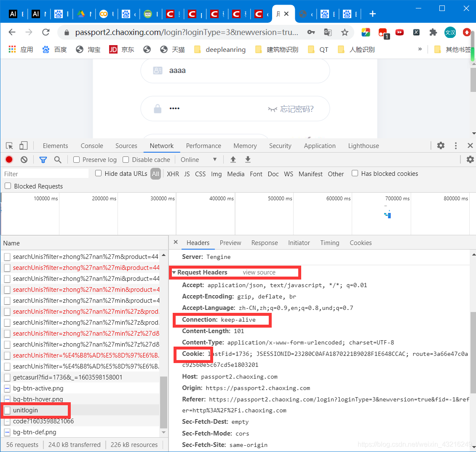Export HAR file with download arrow

point(248,159)
